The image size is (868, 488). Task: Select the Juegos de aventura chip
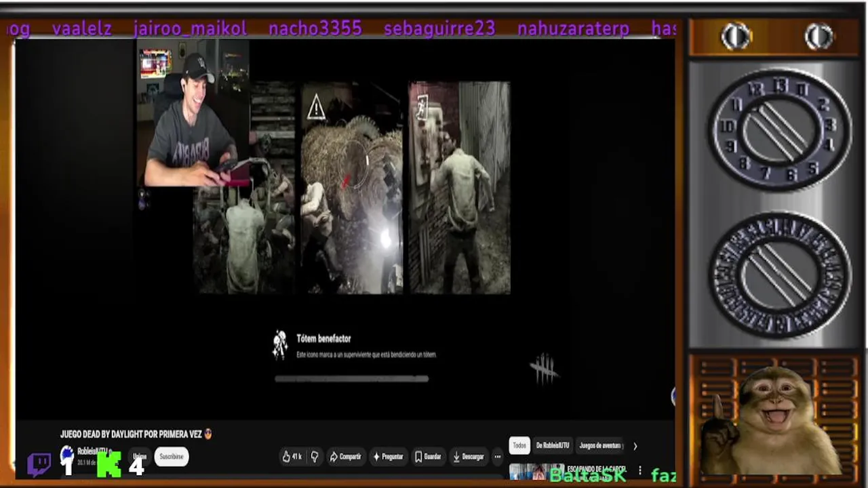click(x=600, y=445)
